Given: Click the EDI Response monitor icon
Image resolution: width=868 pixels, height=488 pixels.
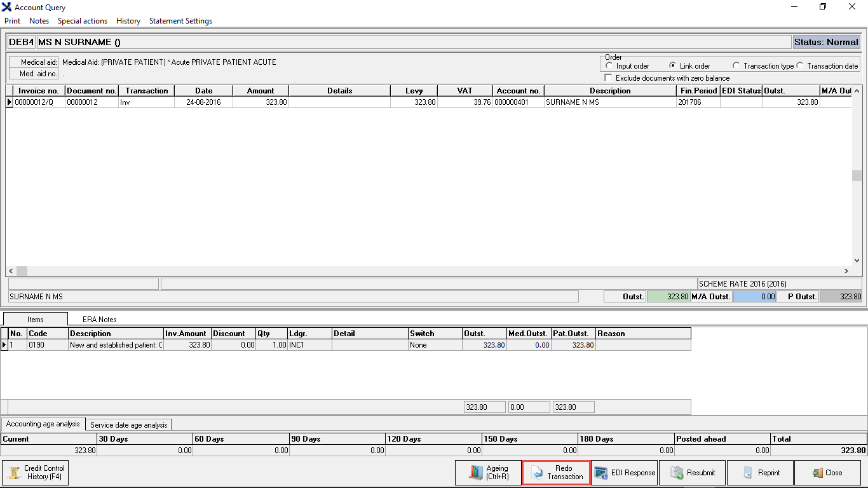Looking at the screenshot, I should coord(601,473).
